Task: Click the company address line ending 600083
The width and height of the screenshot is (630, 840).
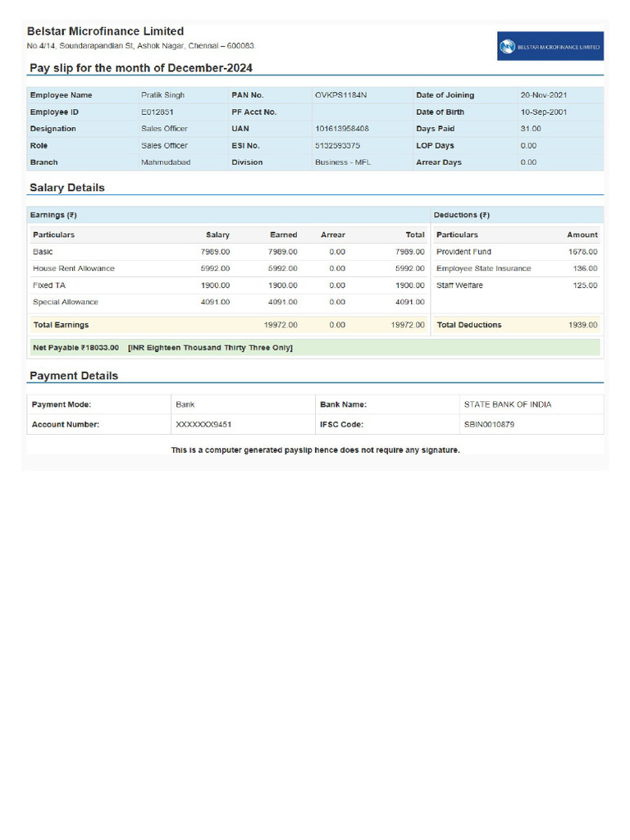Action: (141, 46)
